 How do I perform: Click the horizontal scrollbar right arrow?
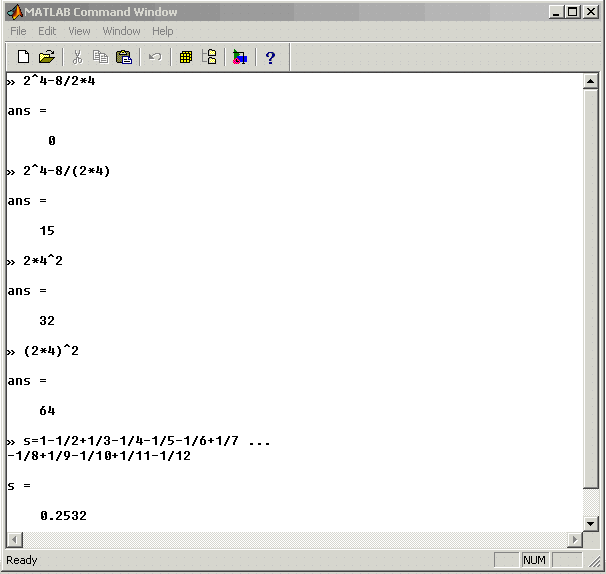[575, 540]
